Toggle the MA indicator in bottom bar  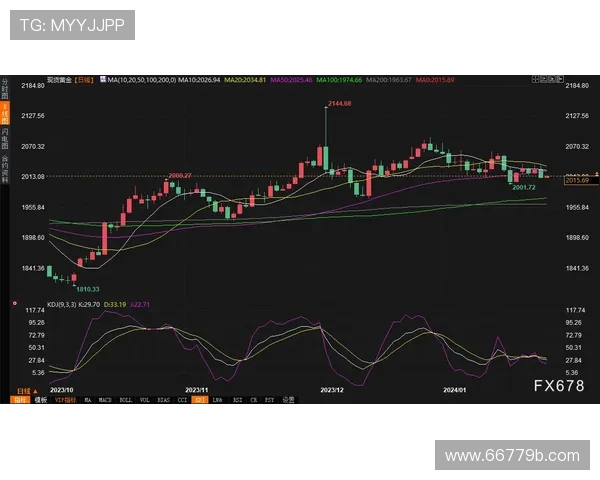(x=89, y=398)
